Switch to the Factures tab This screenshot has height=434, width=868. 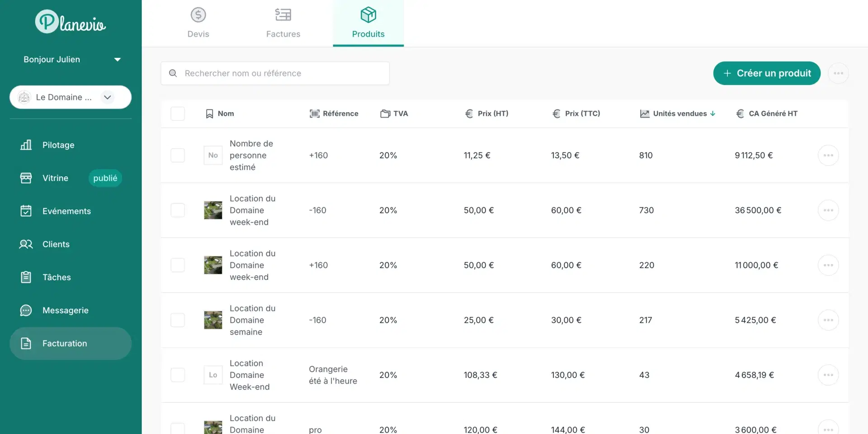tap(283, 23)
